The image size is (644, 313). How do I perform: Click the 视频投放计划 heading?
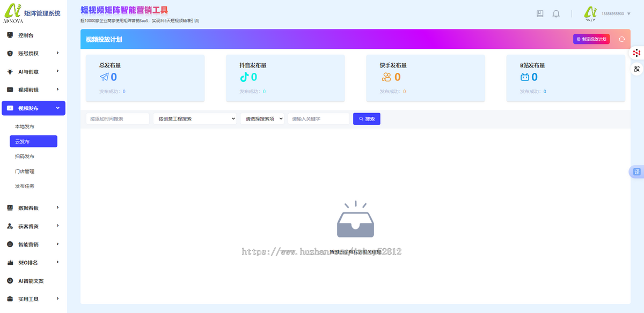pyautogui.click(x=104, y=40)
